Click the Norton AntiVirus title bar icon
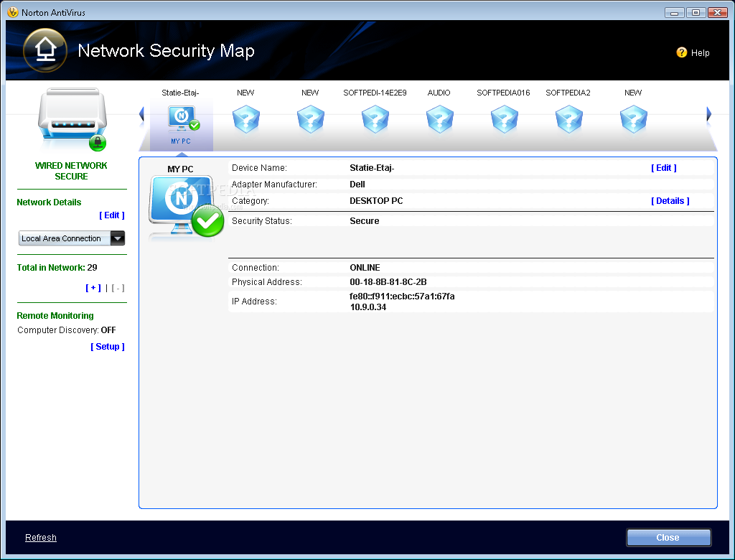 [13, 12]
